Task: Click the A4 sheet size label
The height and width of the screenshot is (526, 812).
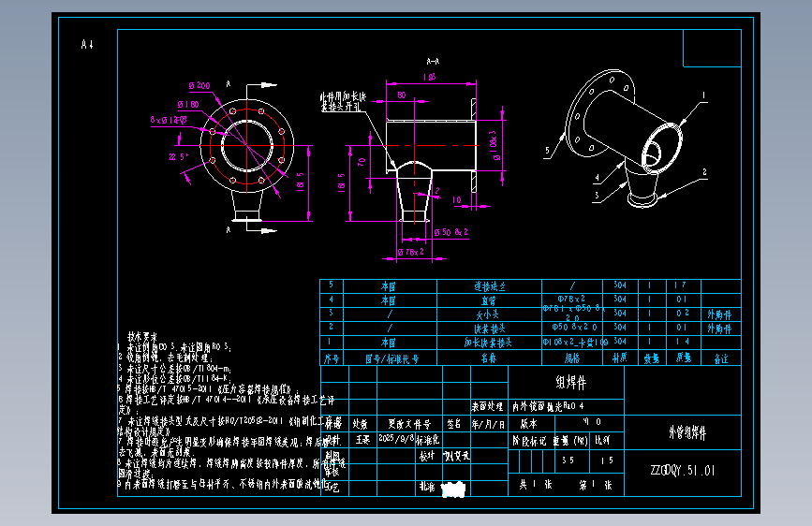Action: coord(87,45)
